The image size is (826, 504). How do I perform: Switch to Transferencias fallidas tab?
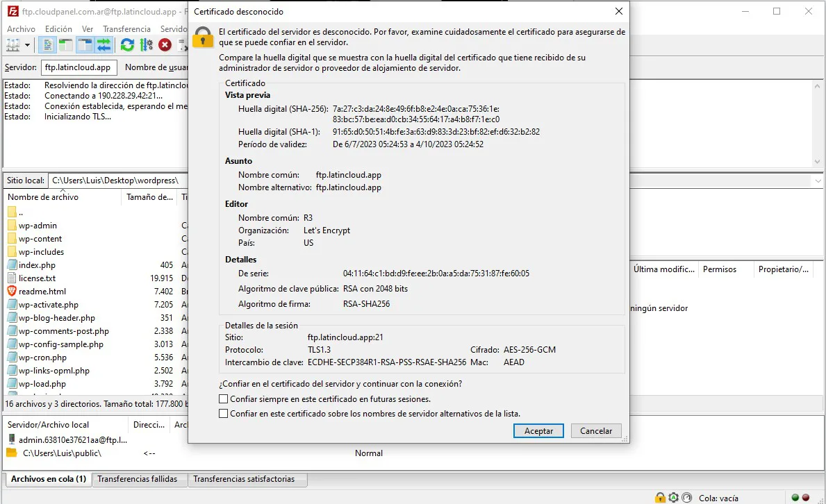click(x=138, y=479)
